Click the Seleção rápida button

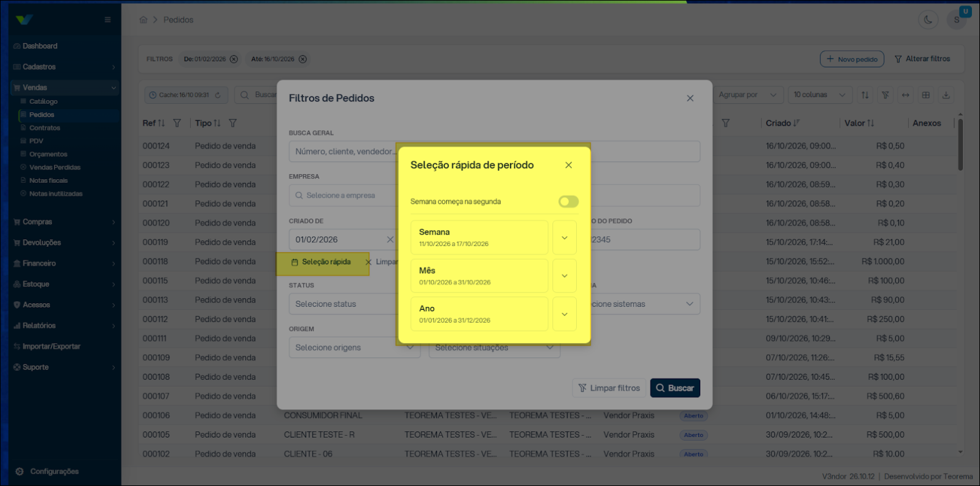(321, 262)
